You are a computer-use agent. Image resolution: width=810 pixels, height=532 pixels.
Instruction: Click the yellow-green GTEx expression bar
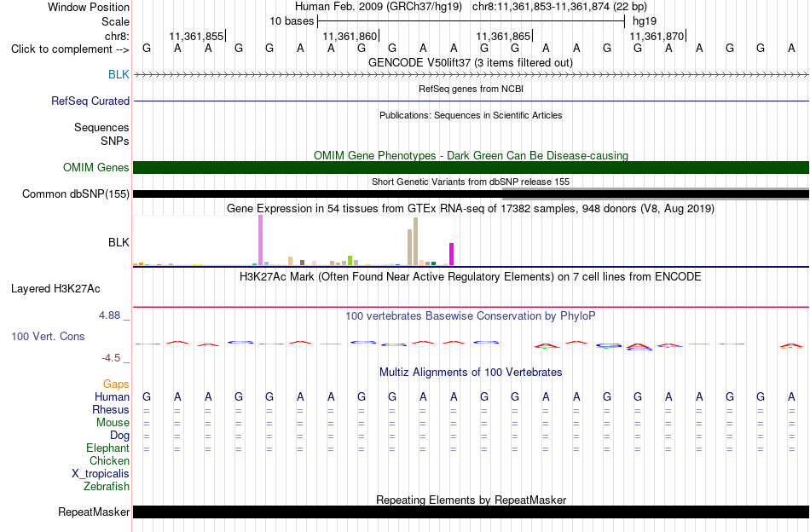[350, 260]
